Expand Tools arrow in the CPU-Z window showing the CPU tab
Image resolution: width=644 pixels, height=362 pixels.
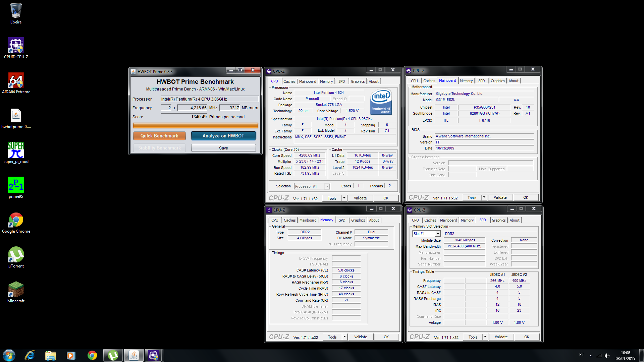344,198
